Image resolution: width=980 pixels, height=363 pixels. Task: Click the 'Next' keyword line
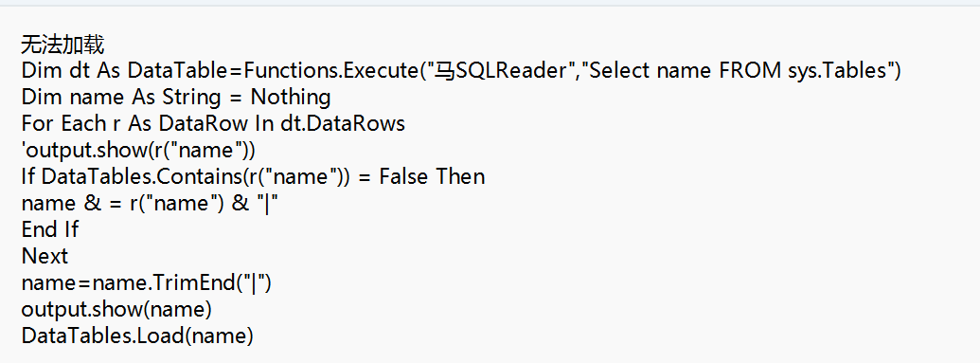45,257
